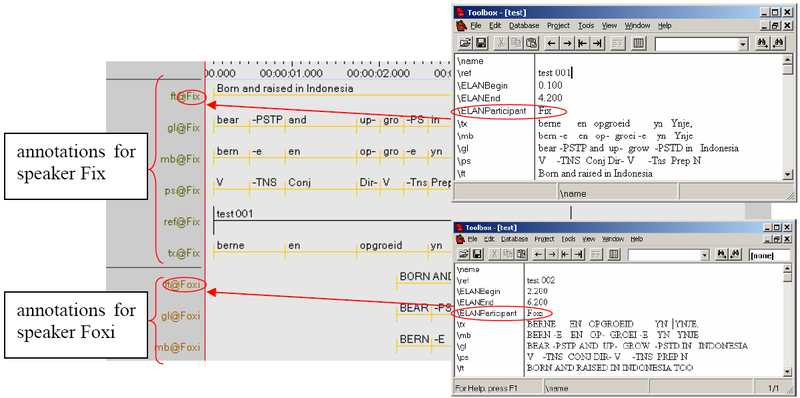
Task: Open Tools menu in lower Toolbox window
Action: [x=568, y=239]
